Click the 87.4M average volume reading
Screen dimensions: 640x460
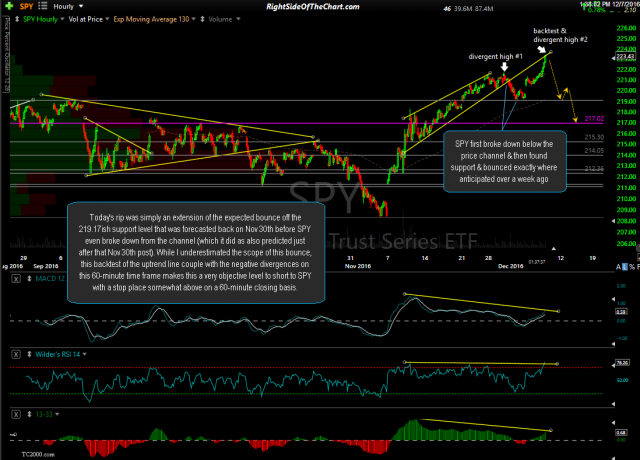click(x=484, y=9)
